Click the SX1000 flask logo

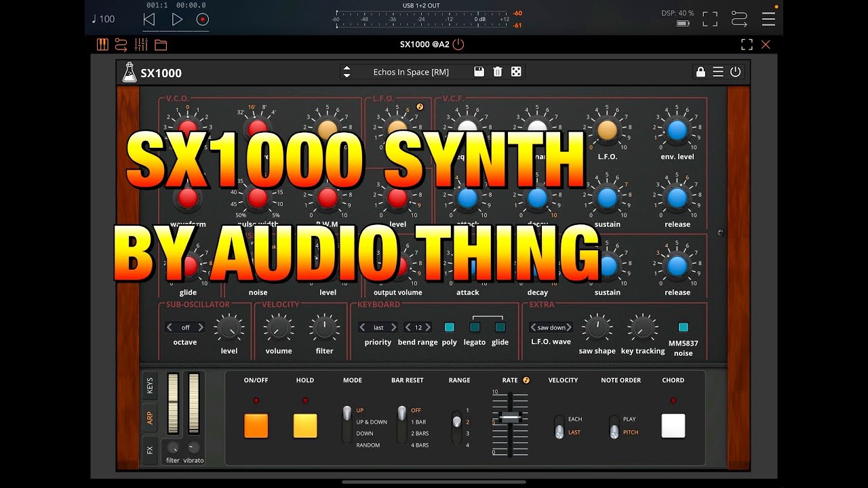[x=130, y=73]
